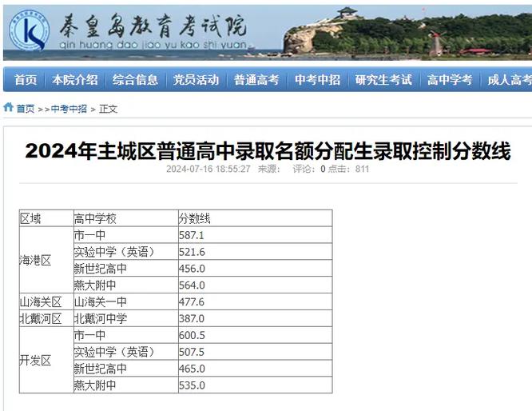Viewport: 532px width, 411px height.
Task: Open 研究生考试 in the navigation bar
Action: click(x=383, y=80)
